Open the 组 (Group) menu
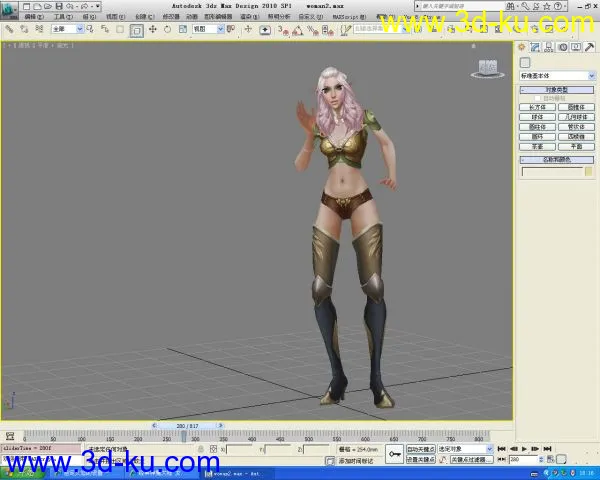Screen dimensions: 600x480 pos(90,17)
